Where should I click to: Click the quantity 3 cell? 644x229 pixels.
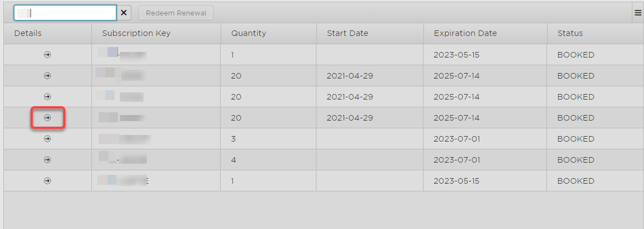click(234, 139)
